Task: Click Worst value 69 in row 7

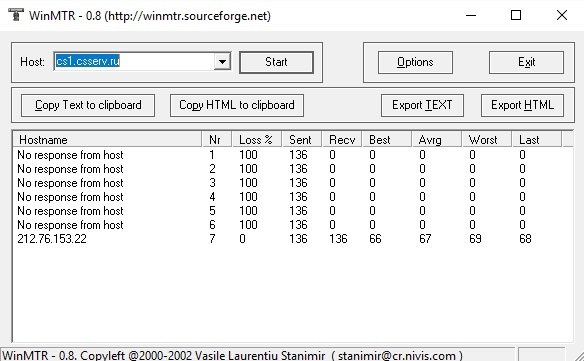Action: pos(475,239)
